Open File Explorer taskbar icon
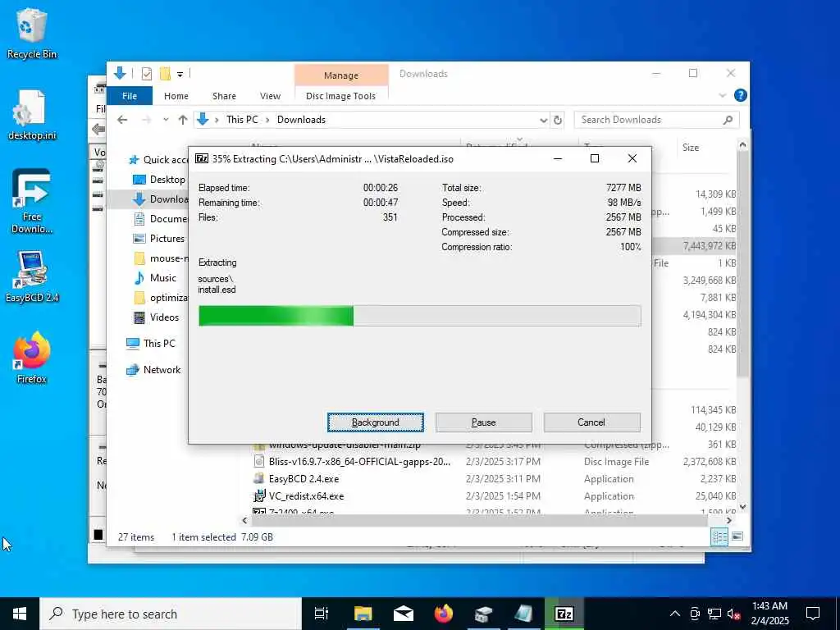 (x=363, y=614)
